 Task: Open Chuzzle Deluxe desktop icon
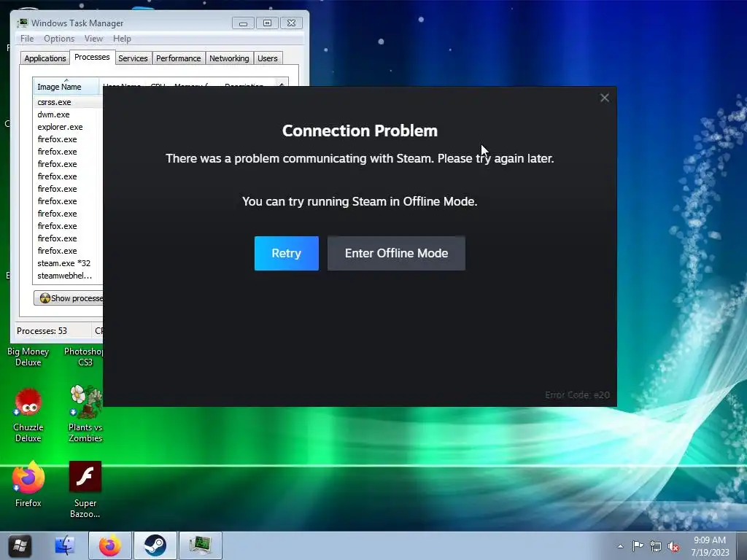point(28,415)
